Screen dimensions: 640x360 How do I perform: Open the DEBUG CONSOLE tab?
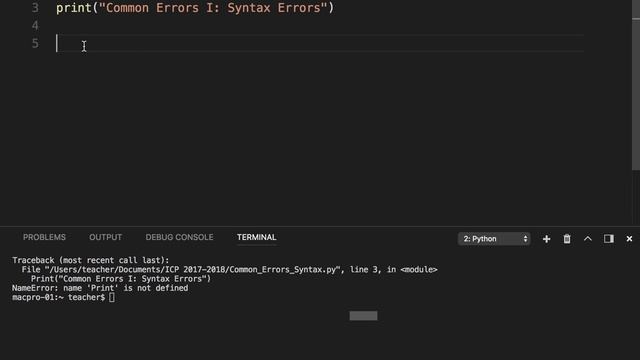point(179,237)
